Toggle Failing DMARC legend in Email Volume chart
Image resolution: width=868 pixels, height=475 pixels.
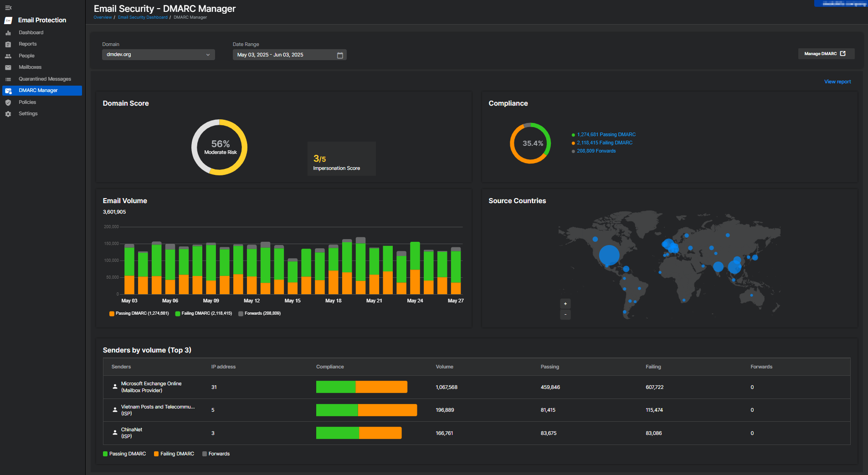coord(204,313)
